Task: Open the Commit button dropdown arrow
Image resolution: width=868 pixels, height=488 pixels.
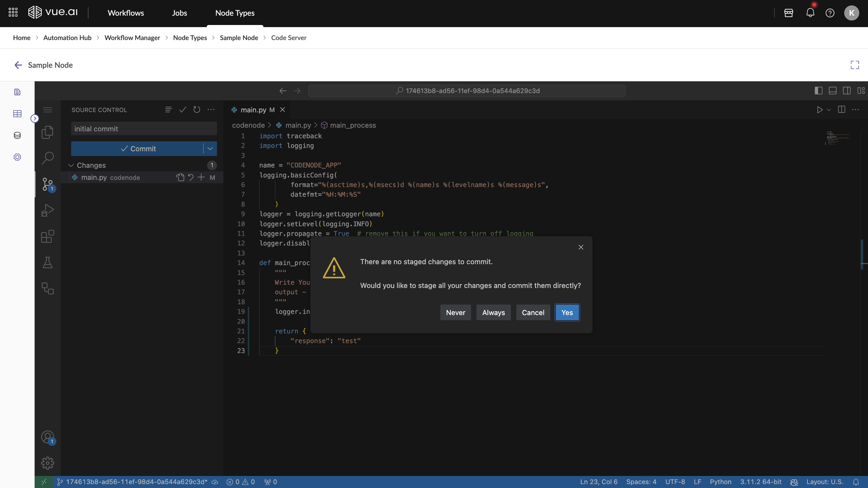Action: 210,149
